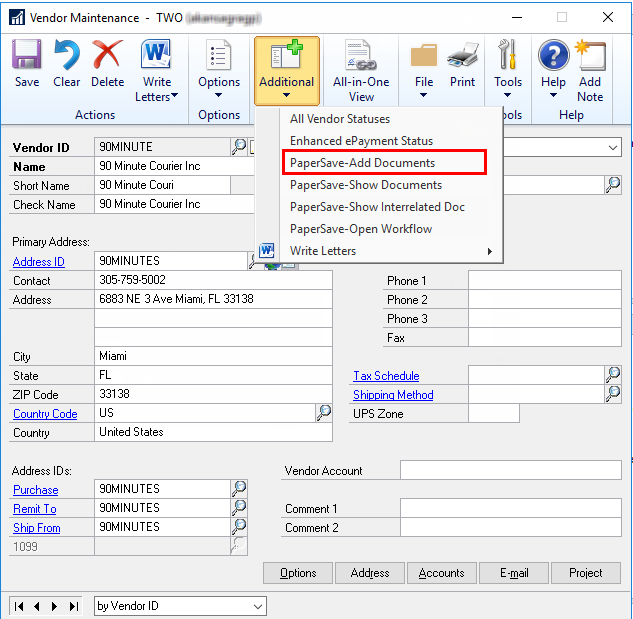The height and width of the screenshot is (619, 633).
Task: Go to next vendor record arrow
Action: pos(56,606)
